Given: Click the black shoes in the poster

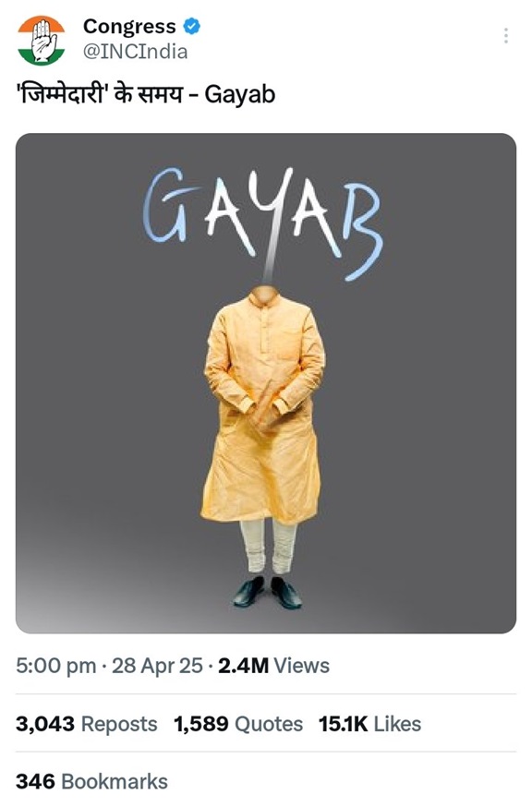Looking at the screenshot, I should (267, 593).
